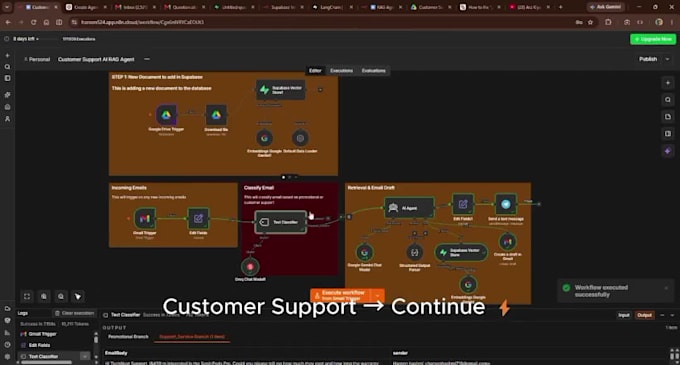Switch to the Inbox Gmail browser tab
Screen dimensions: 680x365
[x=135, y=7]
